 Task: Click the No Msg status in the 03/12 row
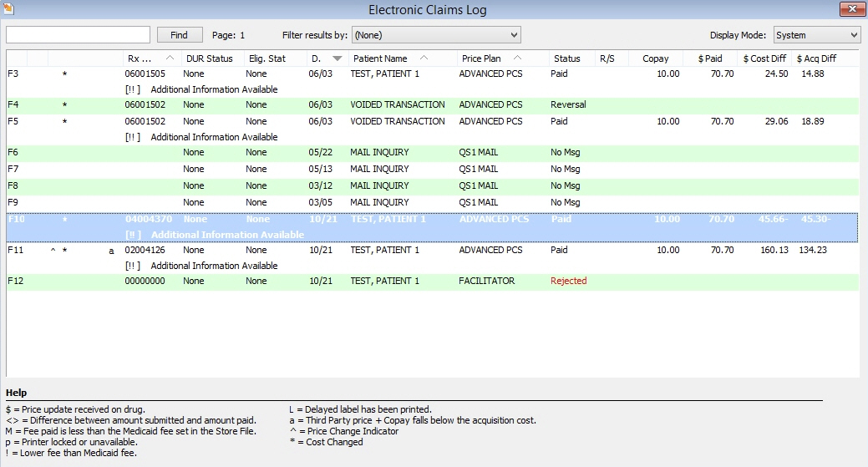[566, 185]
